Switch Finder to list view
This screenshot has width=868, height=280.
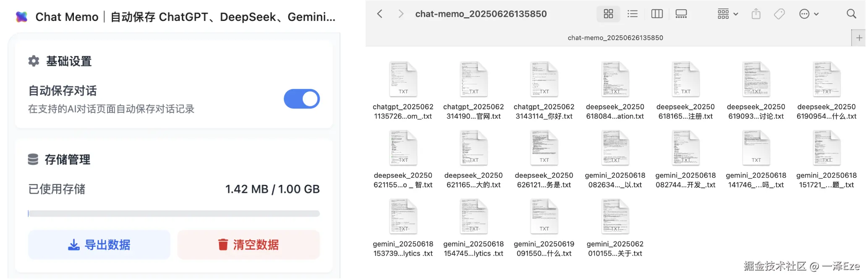pos(633,14)
